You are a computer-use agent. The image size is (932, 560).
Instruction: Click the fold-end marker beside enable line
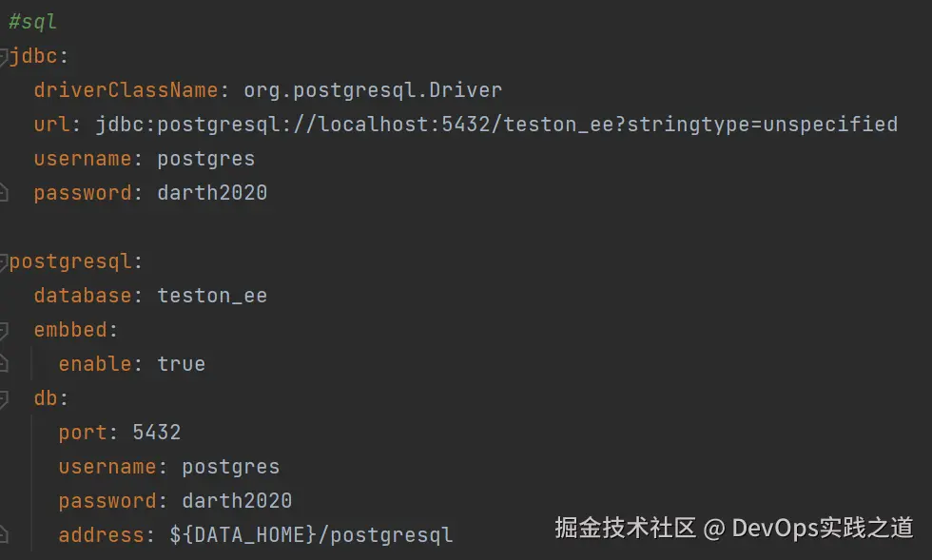pyautogui.click(x=4, y=364)
